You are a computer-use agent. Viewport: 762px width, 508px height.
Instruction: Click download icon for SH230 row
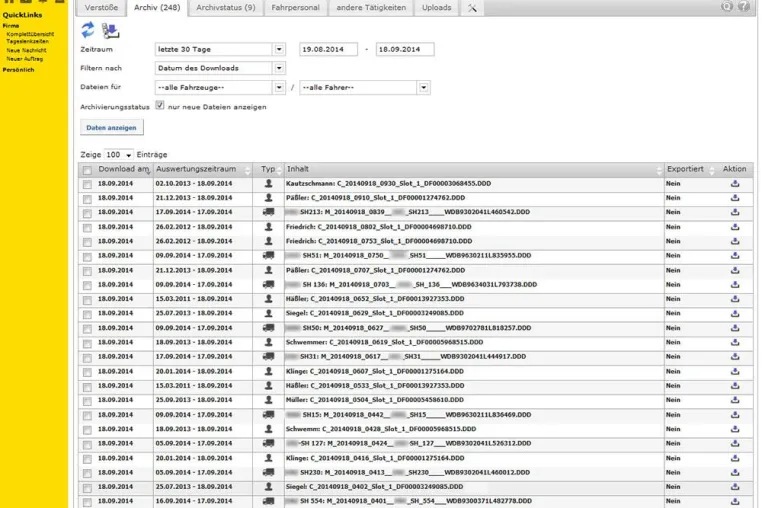tap(735, 473)
